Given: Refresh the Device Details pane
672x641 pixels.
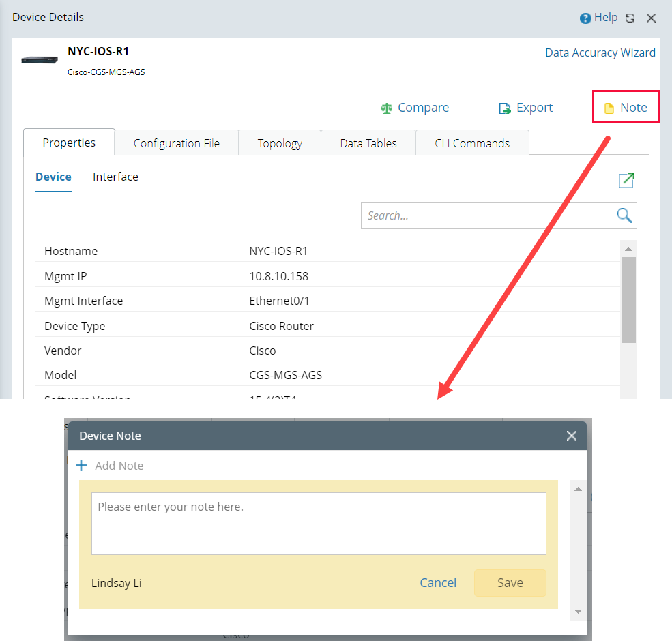Looking at the screenshot, I should point(629,18).
